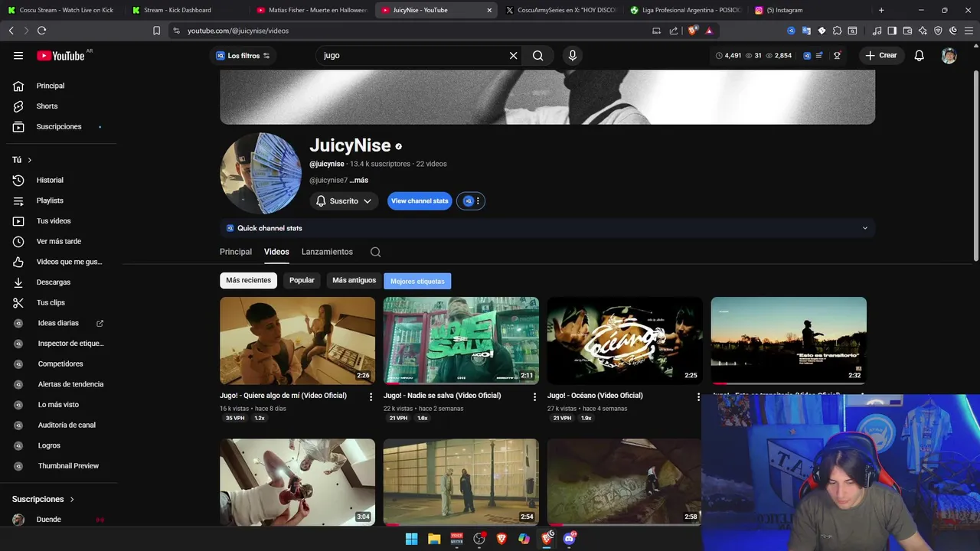Open Discord from the taskbar

569,539
